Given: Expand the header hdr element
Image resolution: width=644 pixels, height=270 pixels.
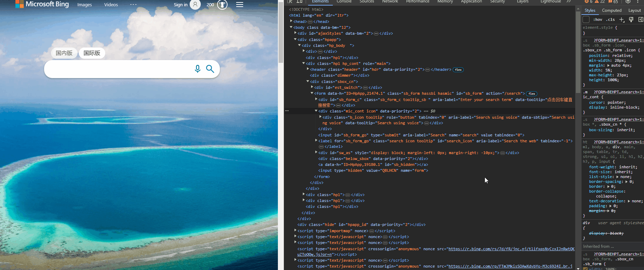Looking at the screenshot, I should [308, 69].
